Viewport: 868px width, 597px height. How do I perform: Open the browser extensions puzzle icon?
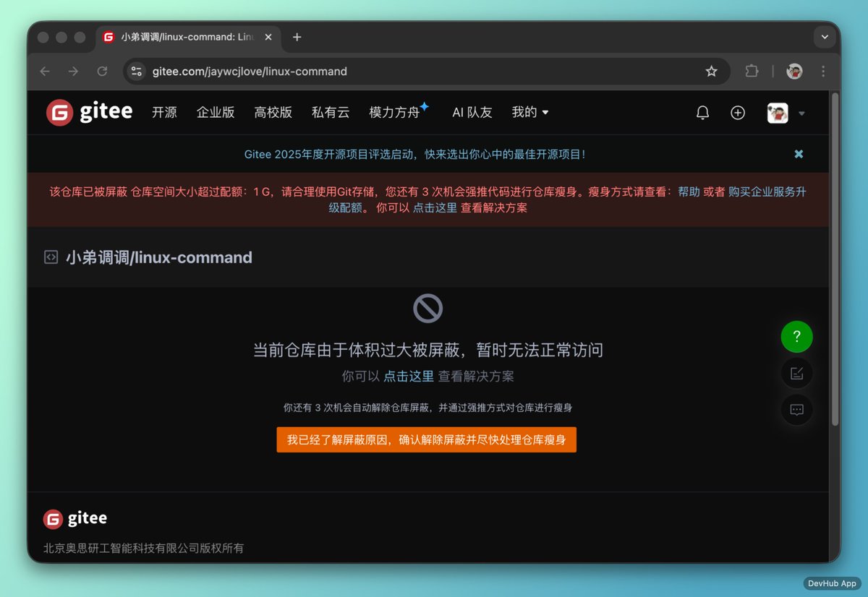pyautogui.click(x=752, y=71)
